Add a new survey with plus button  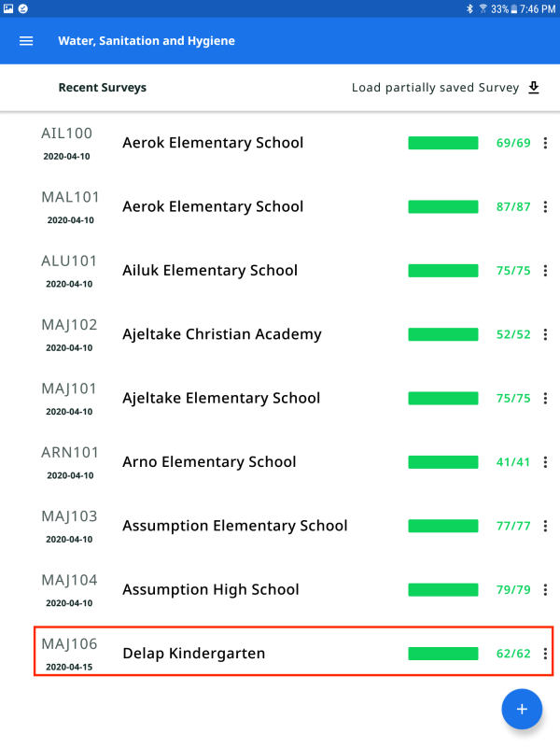click(x=522, y=710)
